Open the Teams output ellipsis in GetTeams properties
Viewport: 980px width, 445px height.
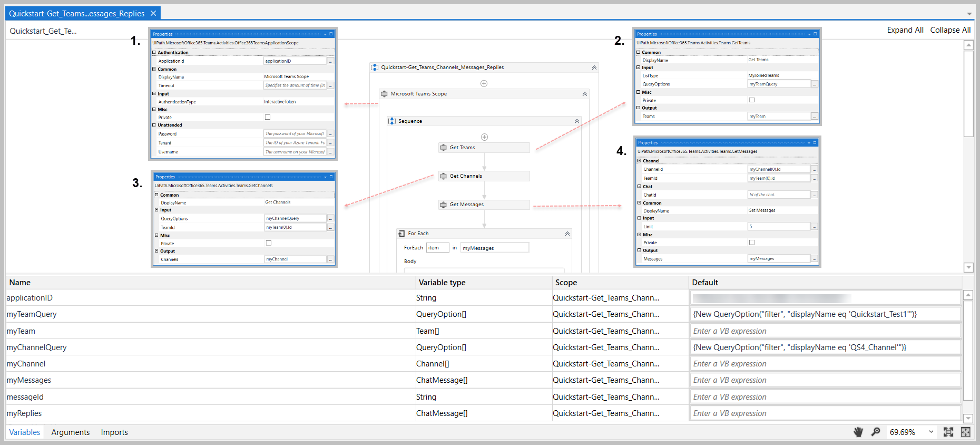click(x=815, y=117)
